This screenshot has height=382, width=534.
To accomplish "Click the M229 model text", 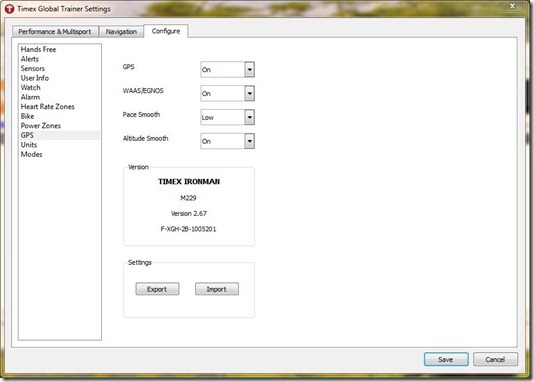I will (x=188, y=198).
